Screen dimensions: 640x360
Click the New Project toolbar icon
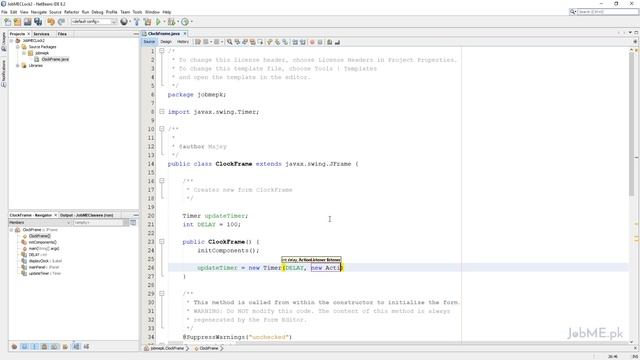click(x=17, y=22)
